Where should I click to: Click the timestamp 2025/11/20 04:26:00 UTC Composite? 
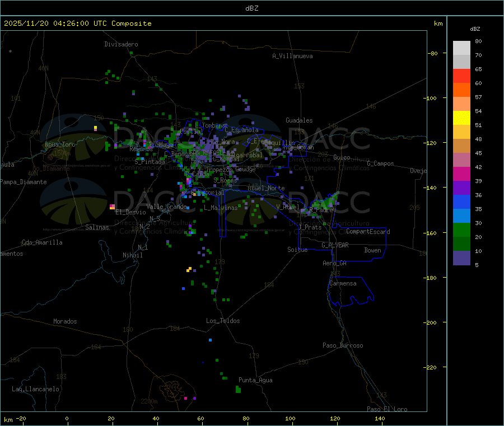coord(77,24)
